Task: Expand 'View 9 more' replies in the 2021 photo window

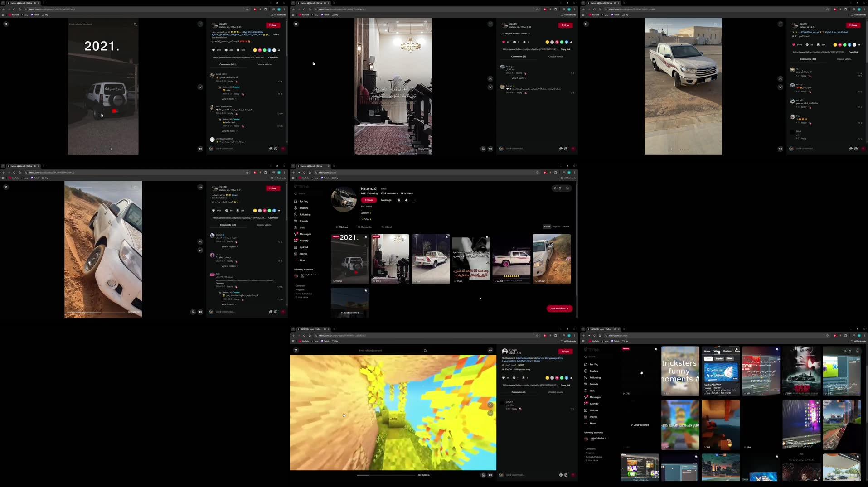Action: point(229,99)
